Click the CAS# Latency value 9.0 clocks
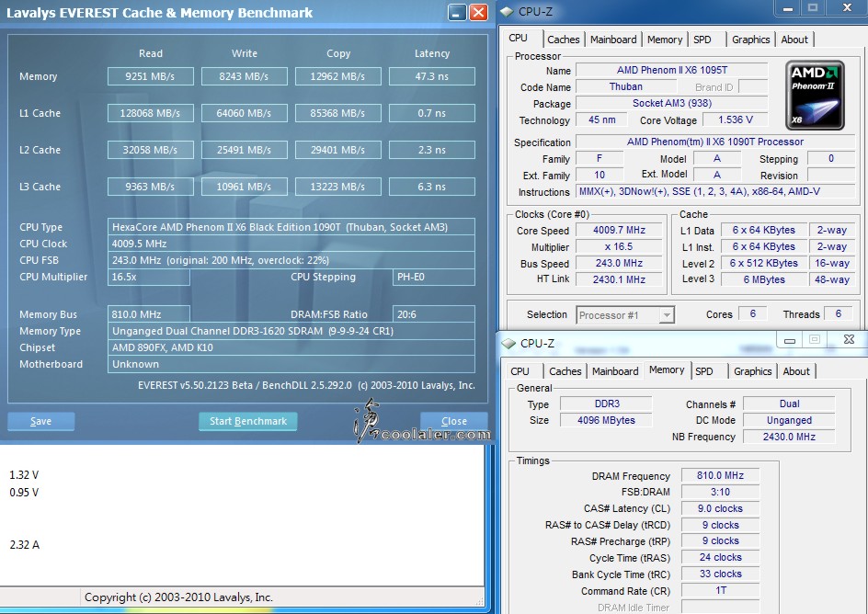Image resolution: width=868 pixels, height=614 pixels. [x=720, y=508]
